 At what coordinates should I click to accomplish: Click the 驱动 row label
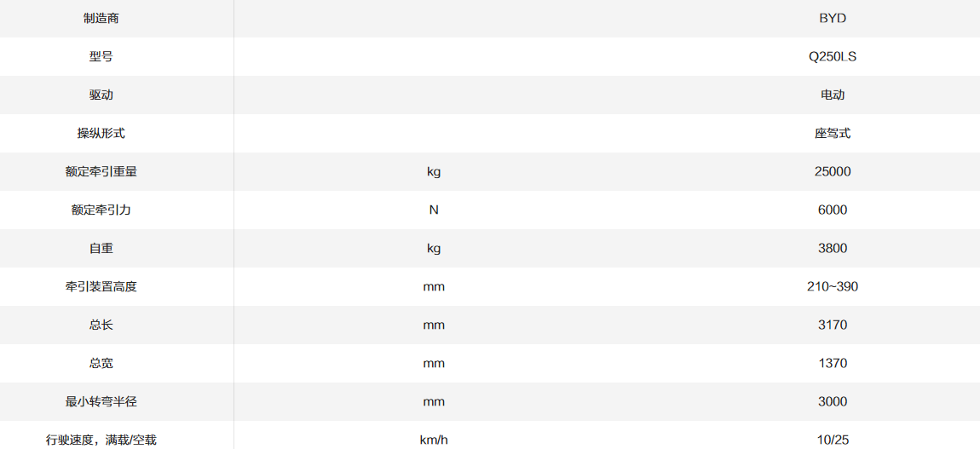point(101,95)
